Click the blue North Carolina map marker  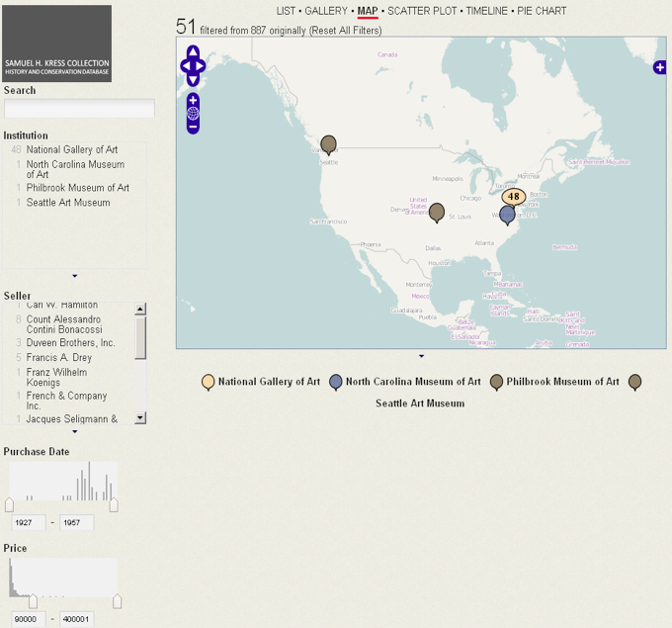click(x=507, y=215)
